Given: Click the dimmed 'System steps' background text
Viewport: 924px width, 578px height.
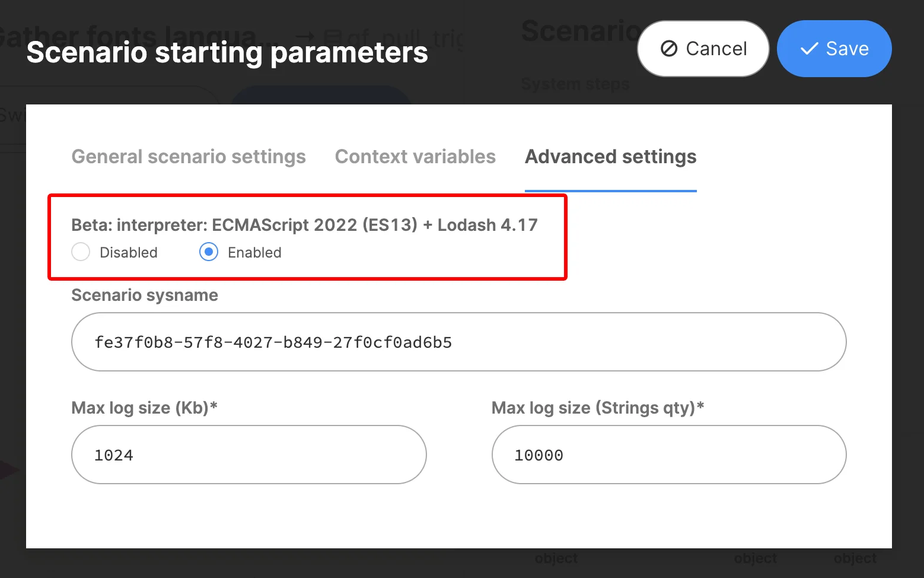Looking at the screenshot, I should [575, 85].
